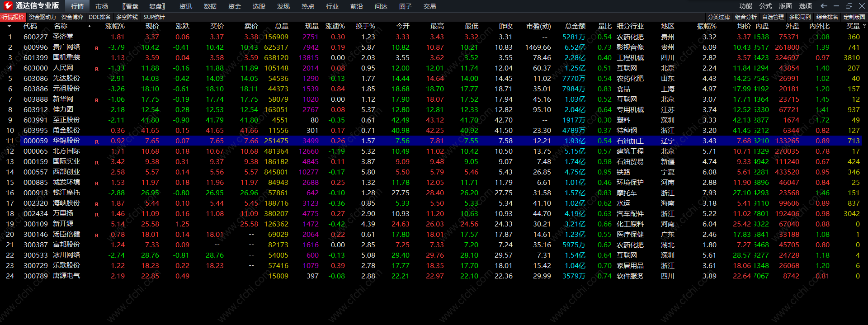Switch to the DDE排名 sub-tab

(99, 17)
